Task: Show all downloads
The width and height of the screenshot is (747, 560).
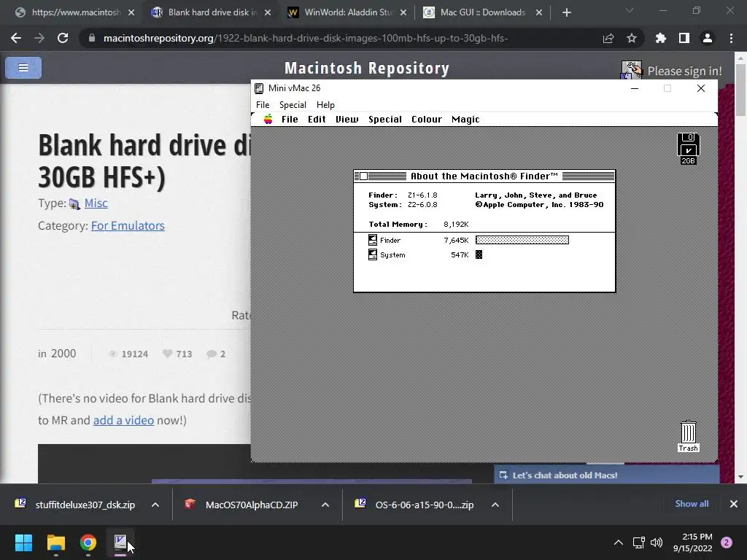Action: point(692,504)
